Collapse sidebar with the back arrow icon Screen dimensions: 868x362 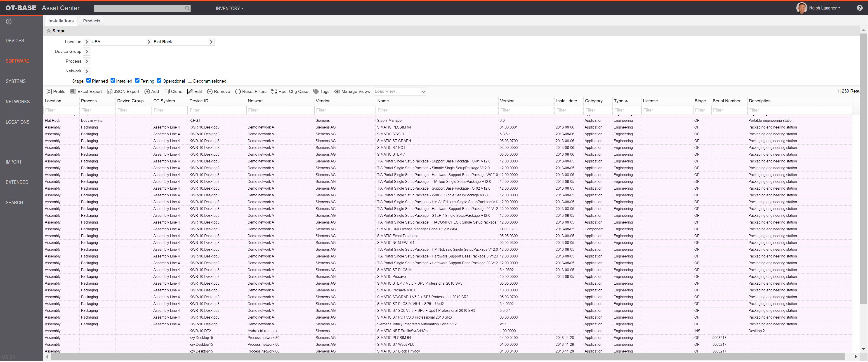click(x=9, y=21)
